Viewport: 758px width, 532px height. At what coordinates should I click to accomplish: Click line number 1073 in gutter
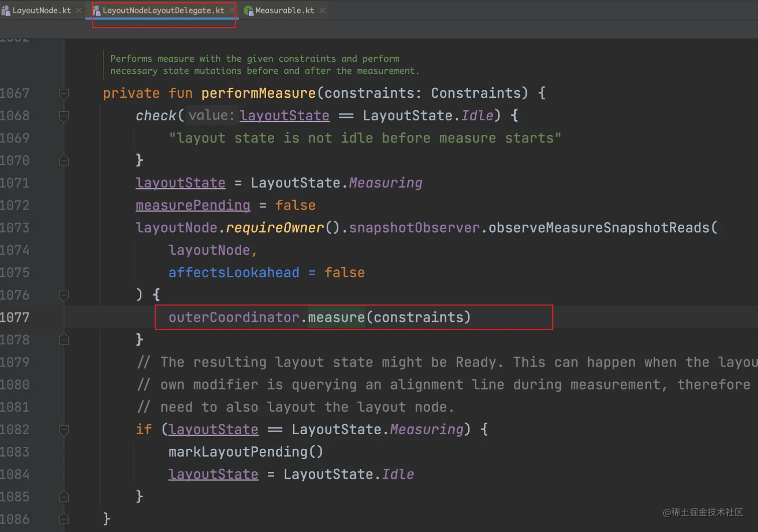(x=15, y=228)
